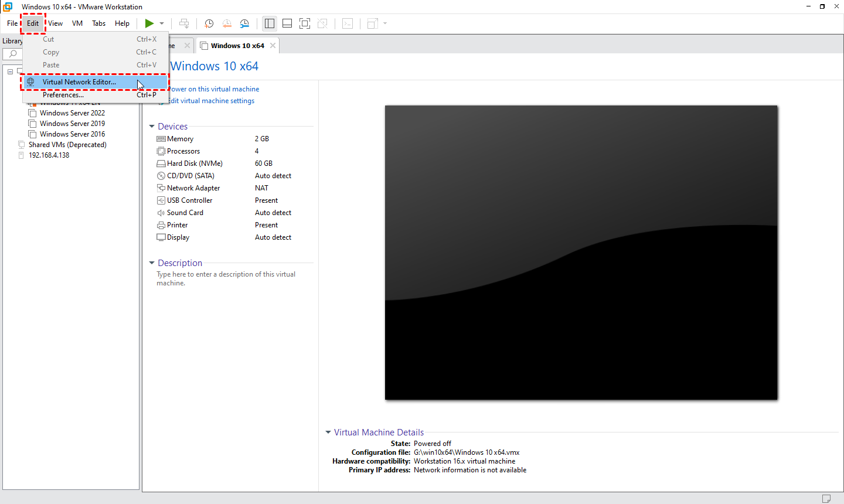844x504 pixels.
Task: Collapse the Devices section
Action: 152,127
